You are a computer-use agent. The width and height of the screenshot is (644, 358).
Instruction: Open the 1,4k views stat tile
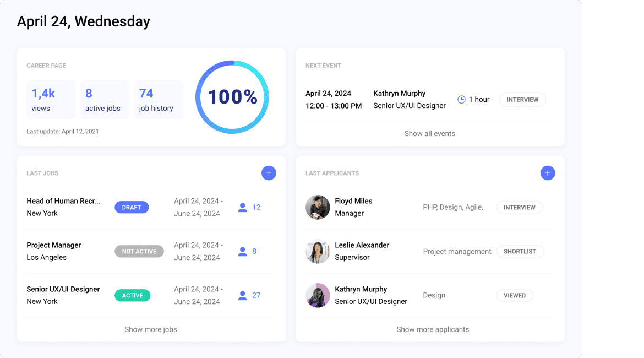51,100
